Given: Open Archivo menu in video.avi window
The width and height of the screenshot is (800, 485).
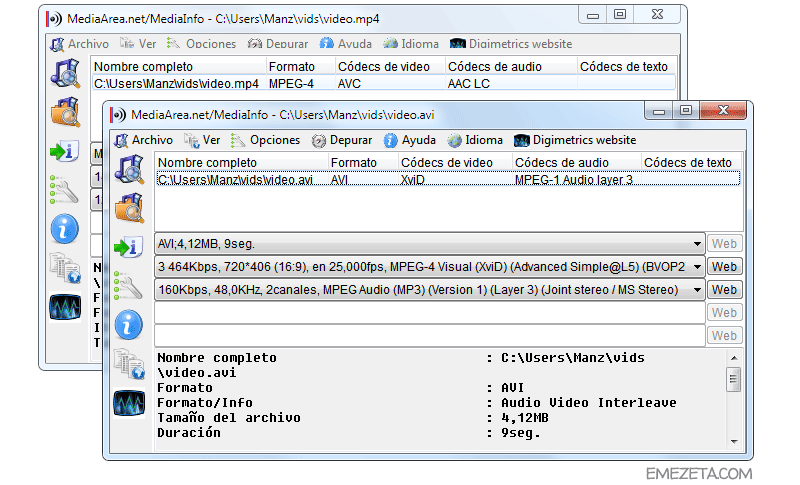Looking at the screenshot, I should coord(144,140).
